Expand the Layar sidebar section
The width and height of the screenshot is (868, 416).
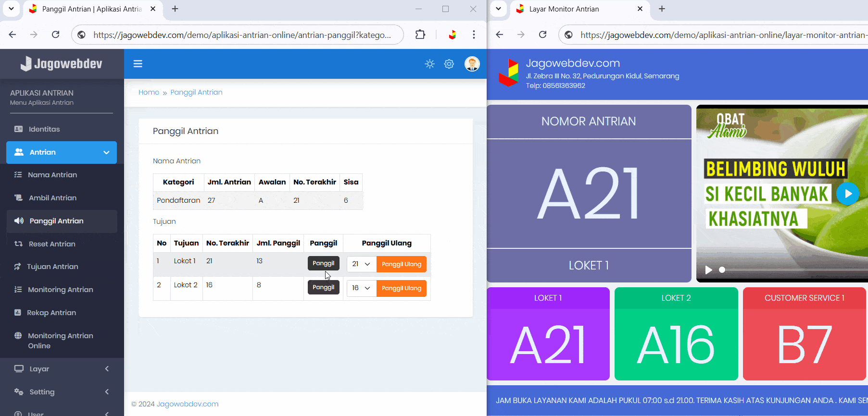[62, 369]
